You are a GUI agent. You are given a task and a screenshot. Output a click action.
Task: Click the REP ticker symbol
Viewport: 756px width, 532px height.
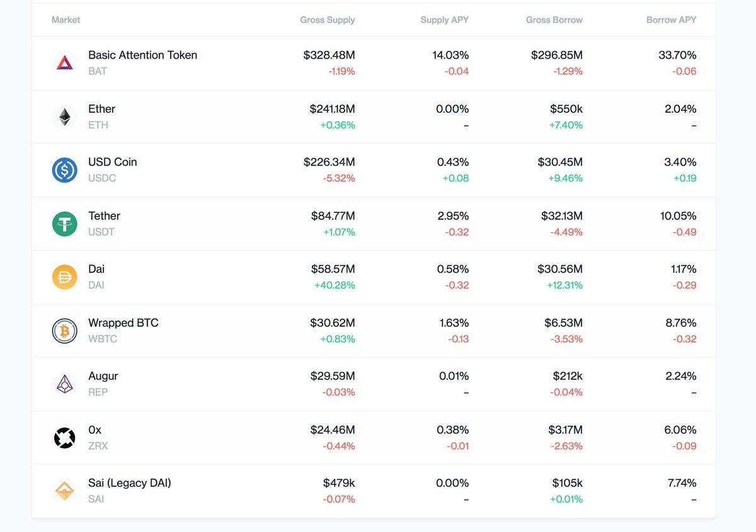[x=98, y=392]
